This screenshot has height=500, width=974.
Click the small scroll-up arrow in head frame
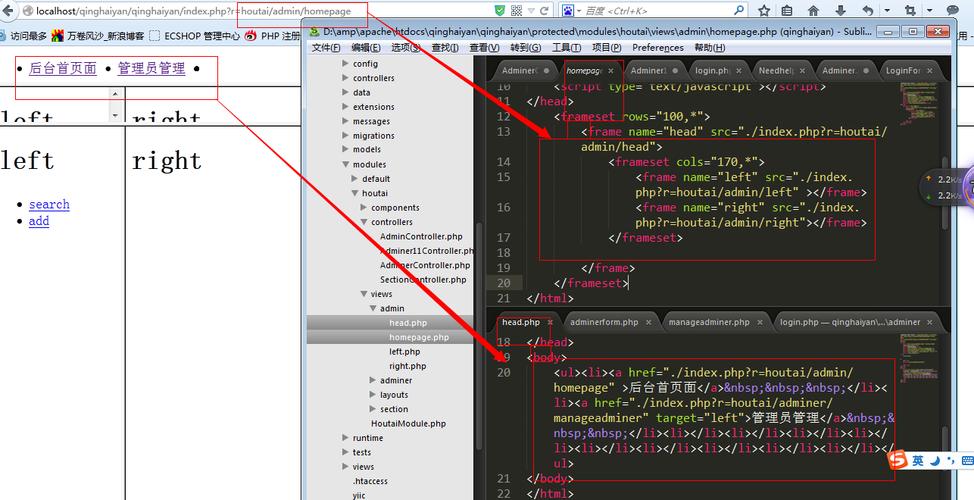[x=115, y=94]
